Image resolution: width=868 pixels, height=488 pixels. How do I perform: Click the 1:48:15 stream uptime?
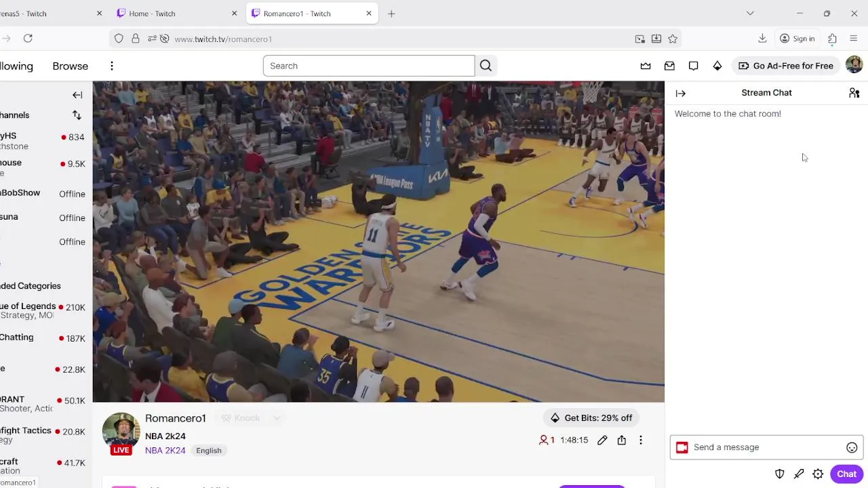coord(574,440)
